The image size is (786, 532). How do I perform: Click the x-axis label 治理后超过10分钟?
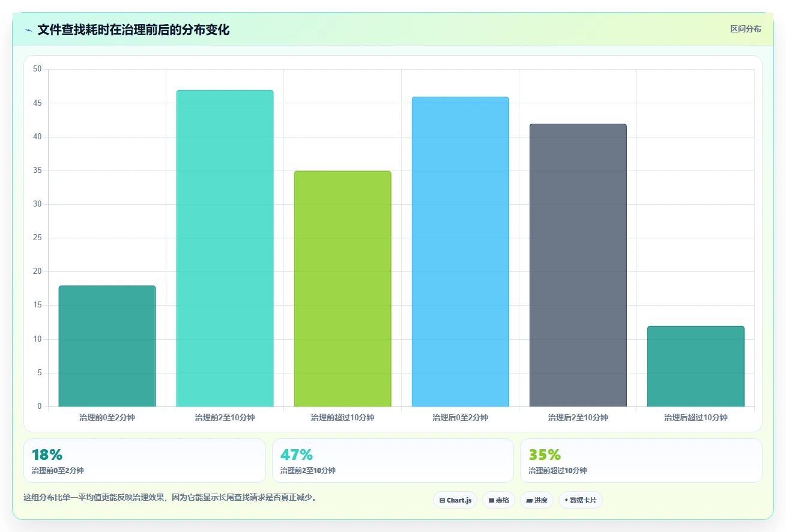695,417
